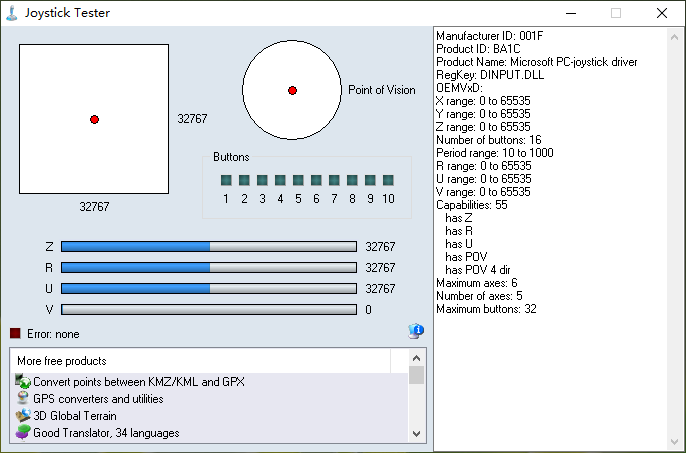
Task: Click button indicator 10 in Buttons group
Action: point(388,180)
